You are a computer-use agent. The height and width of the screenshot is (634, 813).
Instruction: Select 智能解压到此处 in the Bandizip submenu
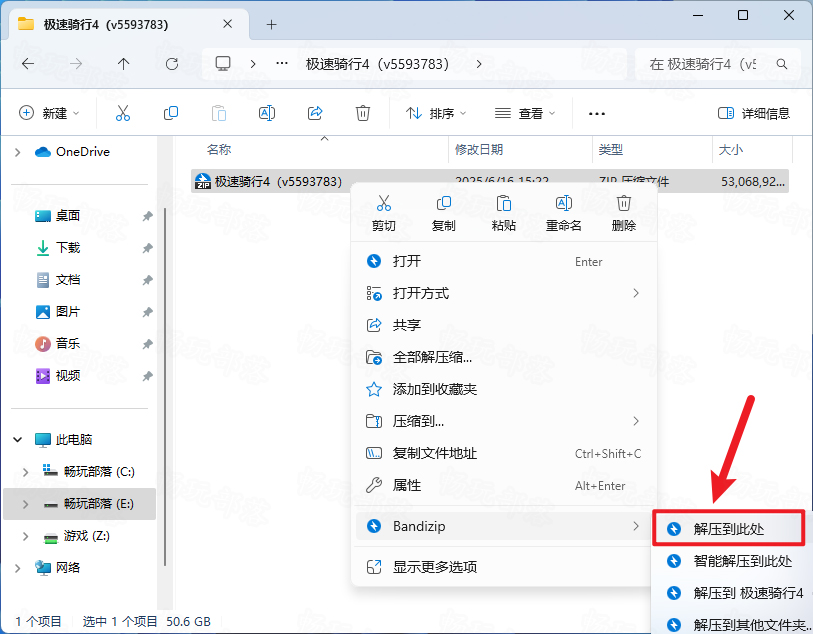click(x=731, y=561)
